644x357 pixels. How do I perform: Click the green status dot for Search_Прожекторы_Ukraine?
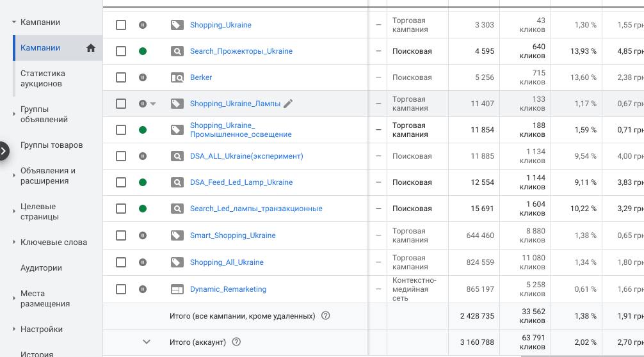[143, 51]
